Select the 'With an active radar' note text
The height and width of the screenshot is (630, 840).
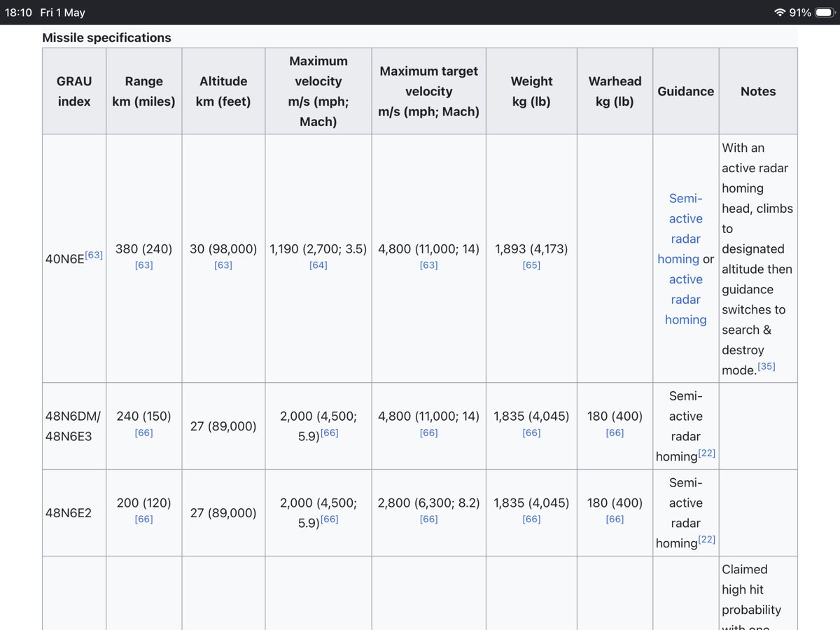click(755, 158)
